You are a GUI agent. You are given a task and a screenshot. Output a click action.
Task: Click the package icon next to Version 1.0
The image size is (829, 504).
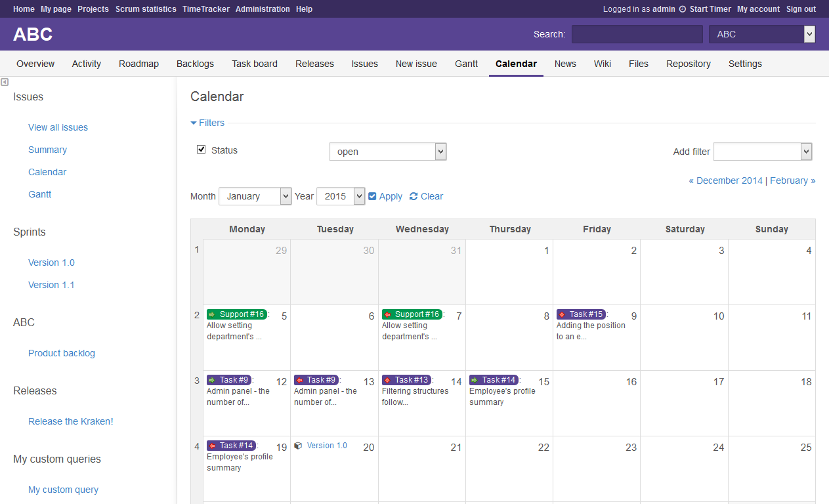point(298,446)
